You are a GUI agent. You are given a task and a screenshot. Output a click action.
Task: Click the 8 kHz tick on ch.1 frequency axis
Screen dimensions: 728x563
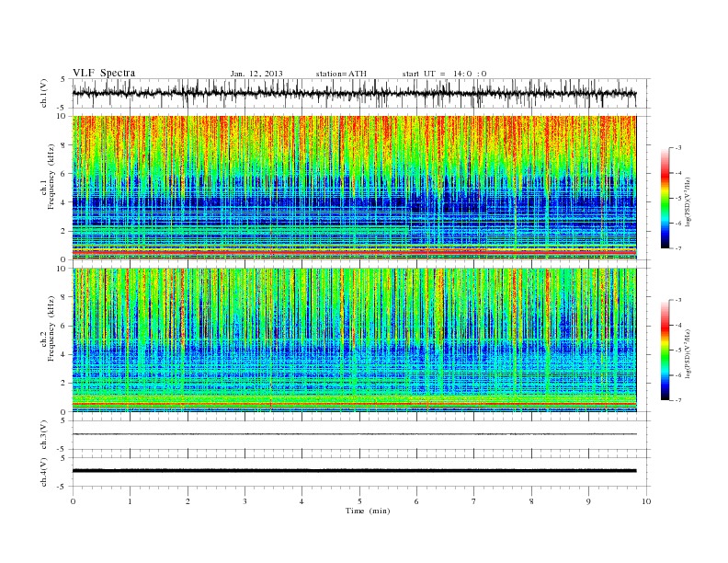(x=64, y=145)
